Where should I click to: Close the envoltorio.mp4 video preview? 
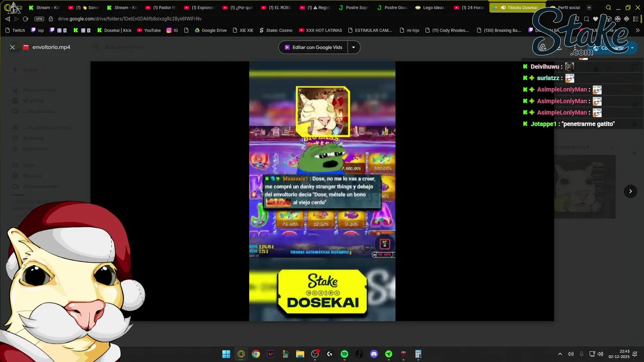tap(13, 47)
